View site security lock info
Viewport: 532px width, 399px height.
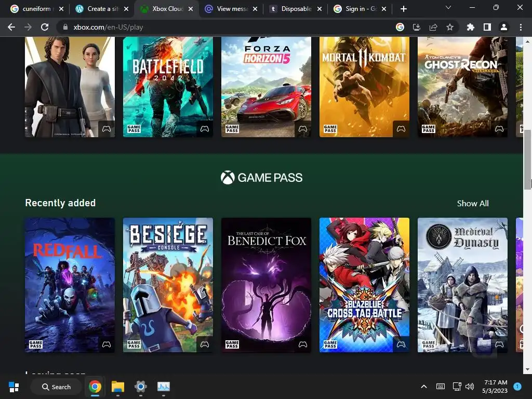pos(65,27)
